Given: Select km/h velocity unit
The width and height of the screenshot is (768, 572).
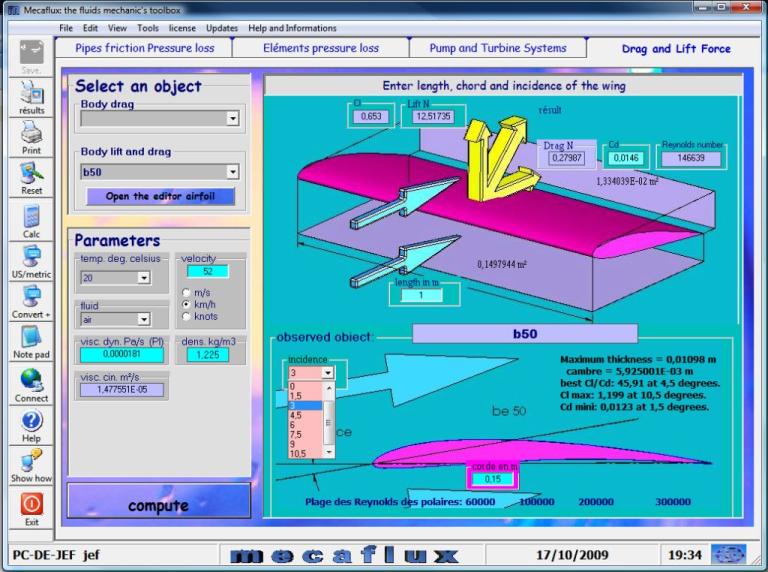Looking at the screenshot, I should pyautogui.click(x=186, y=304).
